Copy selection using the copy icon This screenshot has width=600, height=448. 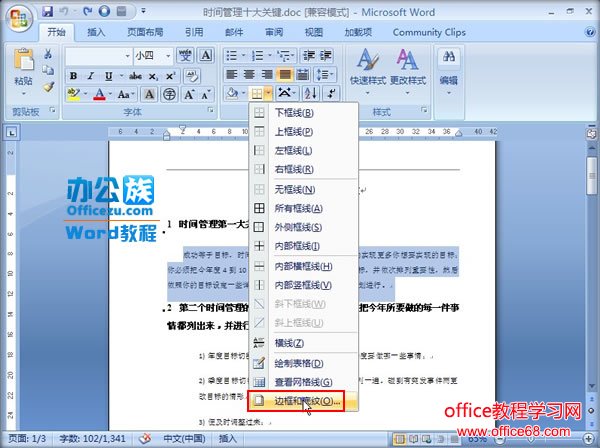click(x=48, y=70)
